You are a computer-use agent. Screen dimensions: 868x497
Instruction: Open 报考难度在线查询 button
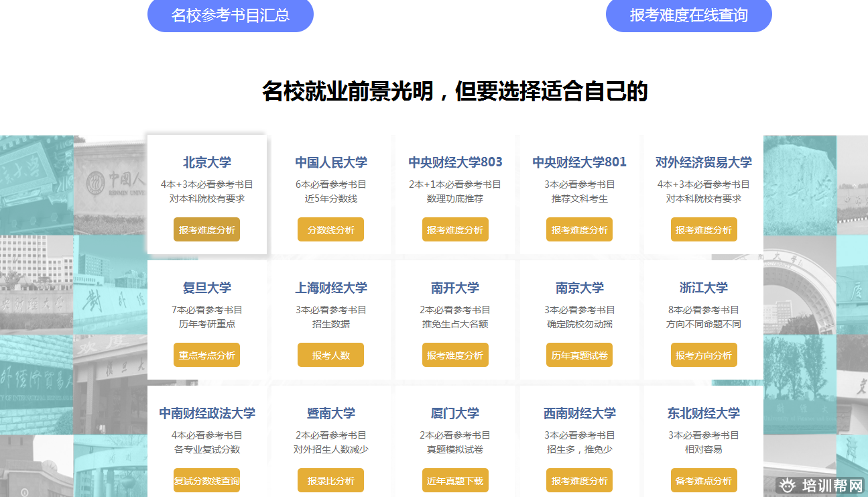coord(688,15)
